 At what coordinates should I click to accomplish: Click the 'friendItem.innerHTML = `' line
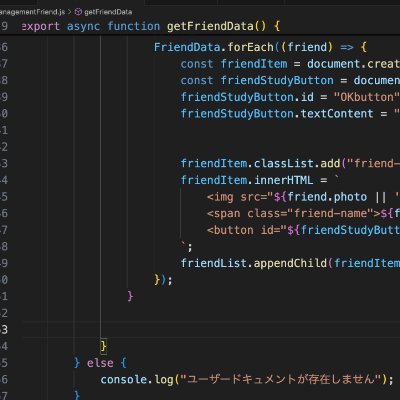tap(260, 180)
